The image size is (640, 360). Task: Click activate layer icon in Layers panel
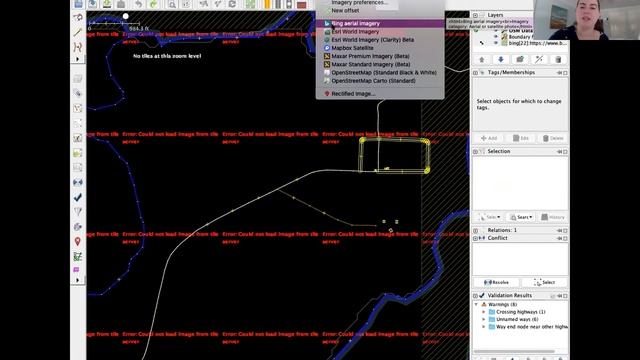point(520,60)
